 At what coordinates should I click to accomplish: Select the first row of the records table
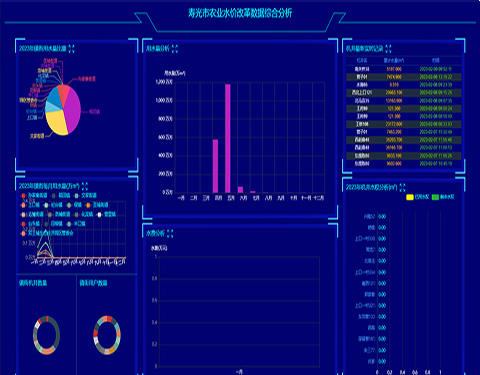click(404, 69)
